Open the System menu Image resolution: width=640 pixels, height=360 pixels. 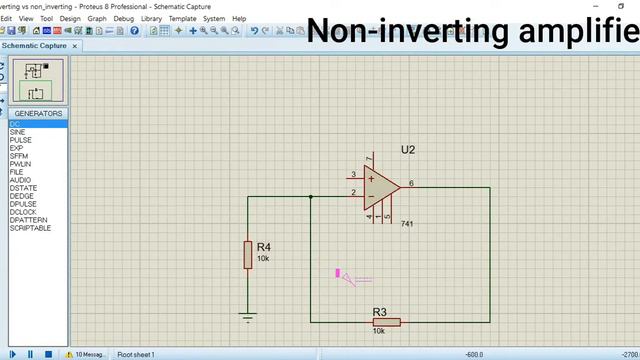[x=214, y=19]
